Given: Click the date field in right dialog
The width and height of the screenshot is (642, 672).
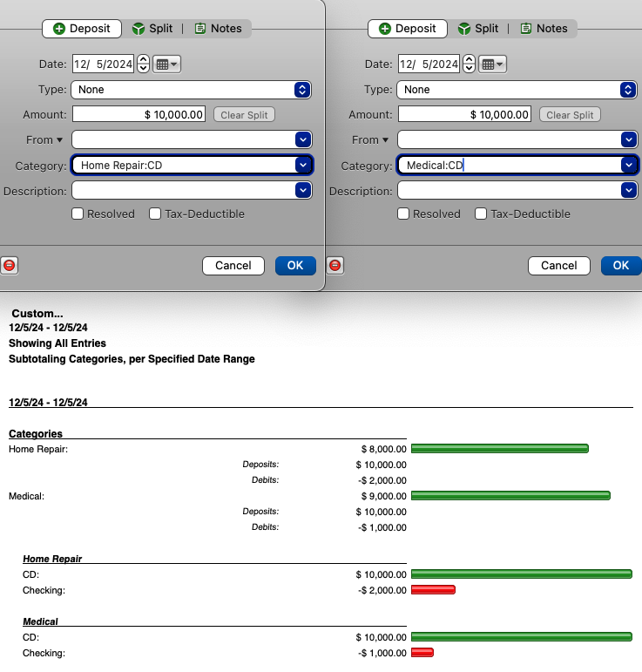Looking at the screenshot, I should [429, 64].
